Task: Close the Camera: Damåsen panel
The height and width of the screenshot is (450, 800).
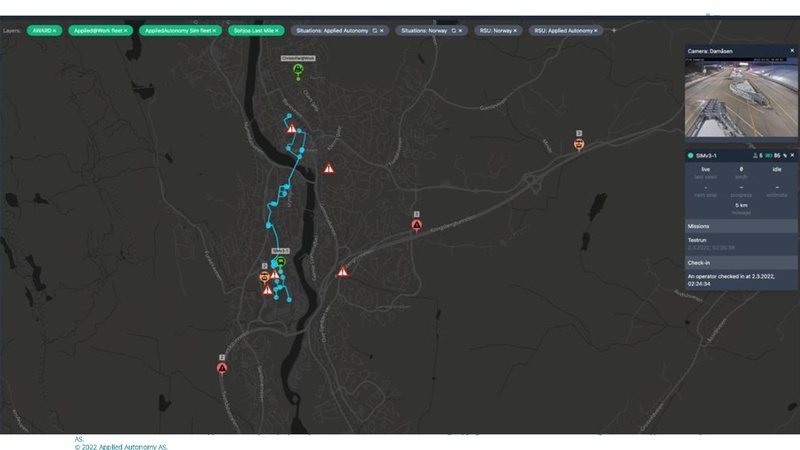Action: (x=793, y=50)
